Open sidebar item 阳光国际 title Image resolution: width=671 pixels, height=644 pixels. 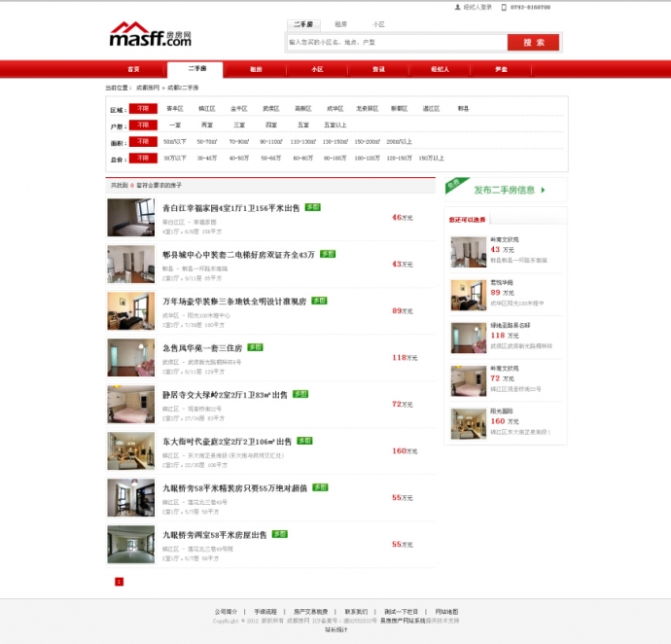(502, 411)
